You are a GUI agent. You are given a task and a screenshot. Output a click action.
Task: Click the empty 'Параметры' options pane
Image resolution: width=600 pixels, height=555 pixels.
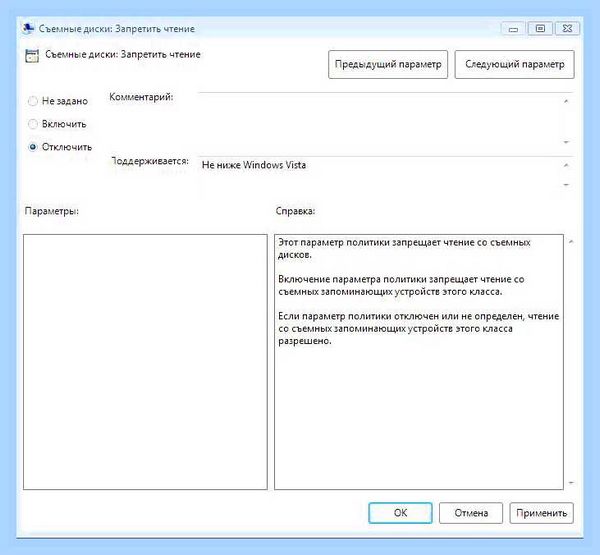[x=145, y=362]
